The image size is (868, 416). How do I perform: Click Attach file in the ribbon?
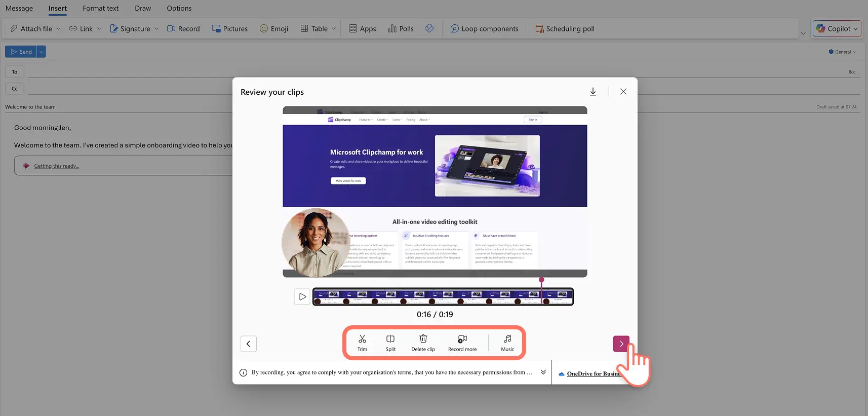click(31, 29)
